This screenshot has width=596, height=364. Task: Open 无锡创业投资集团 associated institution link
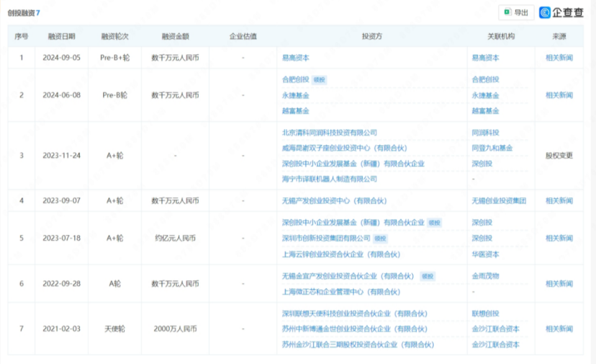coord(499,201)
